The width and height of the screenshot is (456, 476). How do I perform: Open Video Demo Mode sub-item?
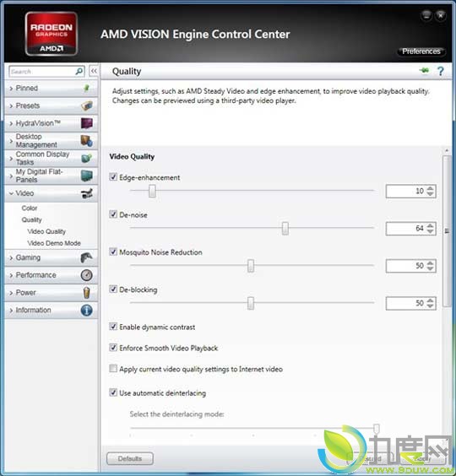[x=54, y=243]
